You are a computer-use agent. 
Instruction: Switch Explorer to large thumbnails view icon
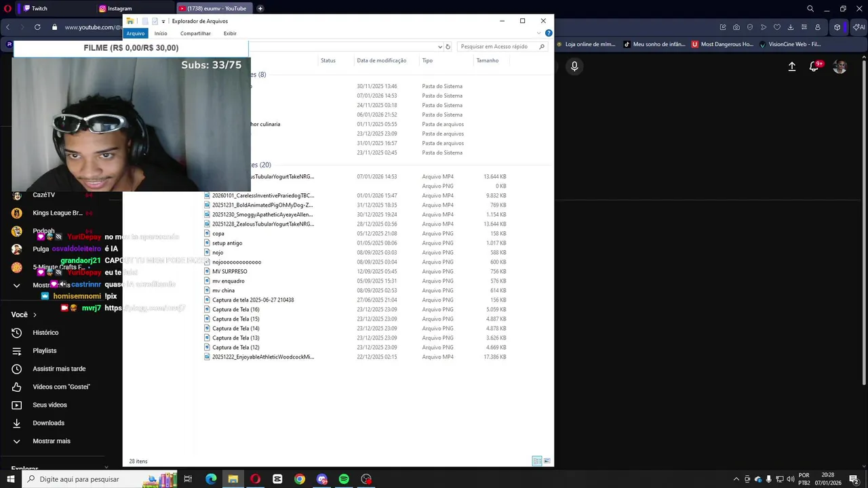click(547, 461)
